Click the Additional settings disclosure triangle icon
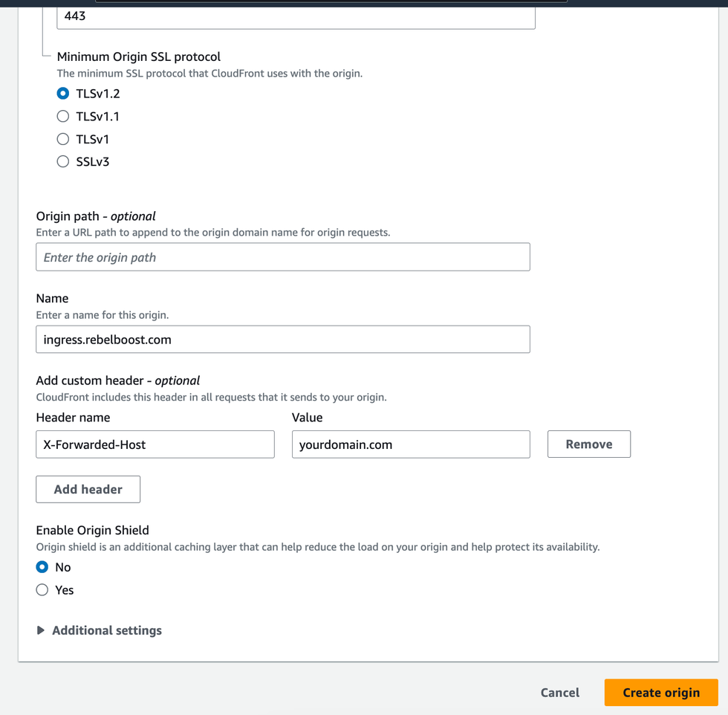728x715 pixels. 41,630
